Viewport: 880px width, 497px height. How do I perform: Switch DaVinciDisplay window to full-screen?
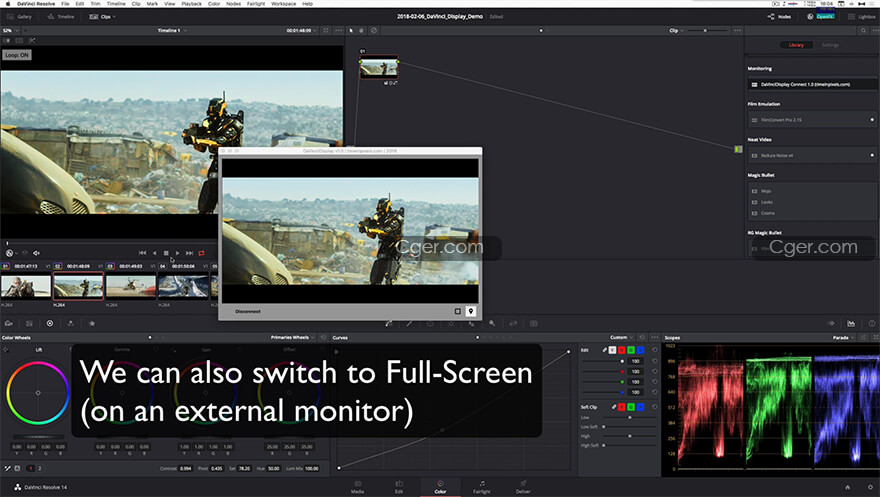point(457,311)
